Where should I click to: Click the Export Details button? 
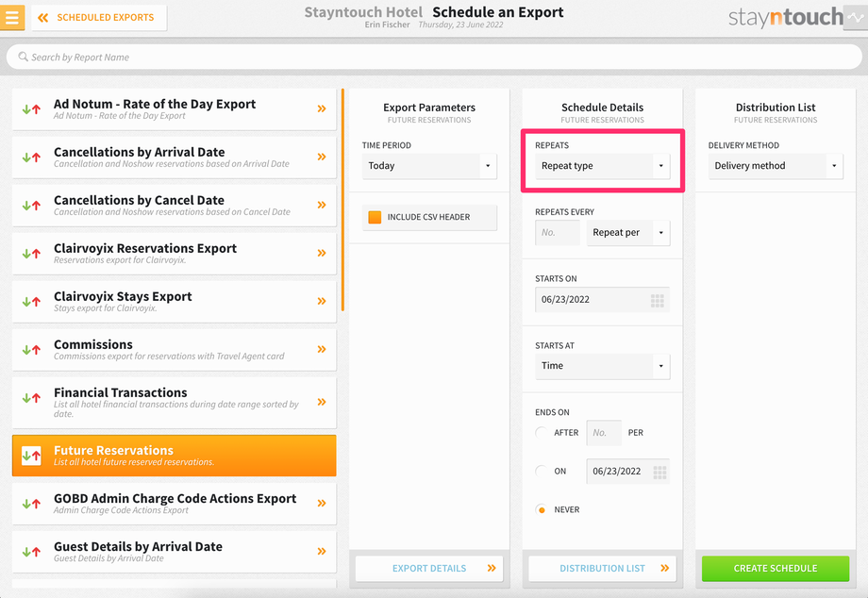[x=429, y=569]
